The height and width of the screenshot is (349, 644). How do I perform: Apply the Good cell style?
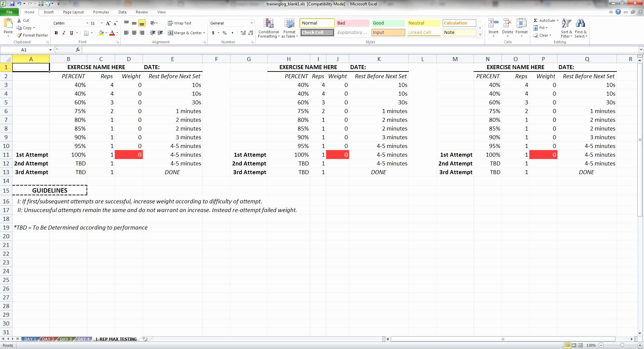(x=388, y=23)
